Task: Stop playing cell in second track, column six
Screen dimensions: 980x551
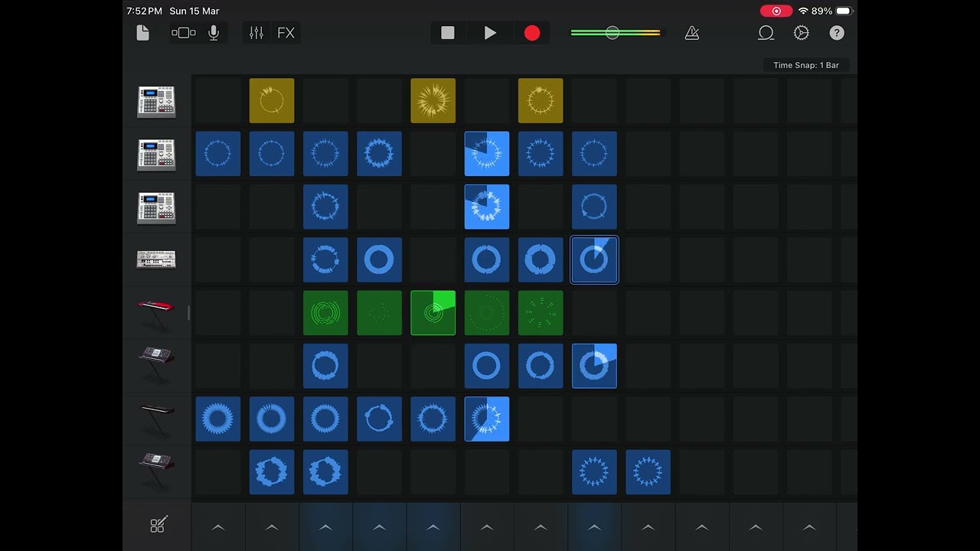Action: 487,154
